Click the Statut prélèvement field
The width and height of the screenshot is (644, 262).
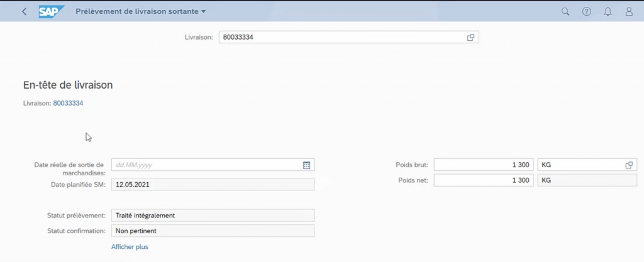(213, 216)
